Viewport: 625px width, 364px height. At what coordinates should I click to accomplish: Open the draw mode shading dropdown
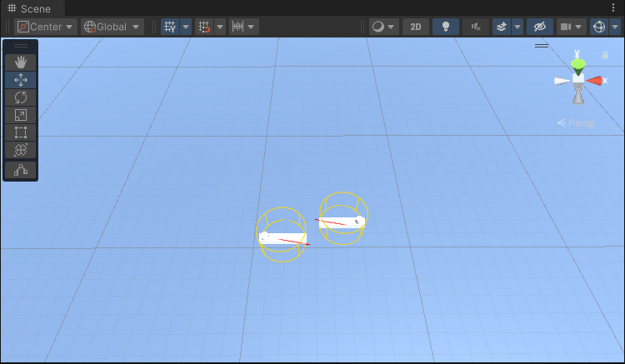[383, 27]
